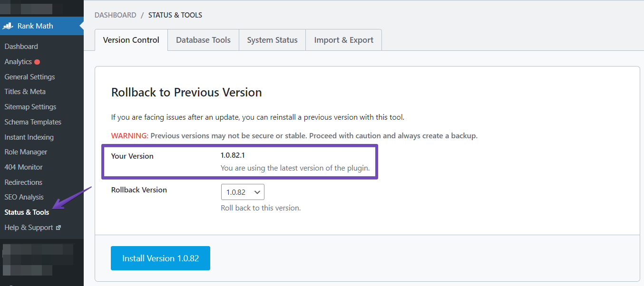Go to General Settings in the sidebar
The image size is (644, 286).
pyautogui.click(x=29, y=77)
